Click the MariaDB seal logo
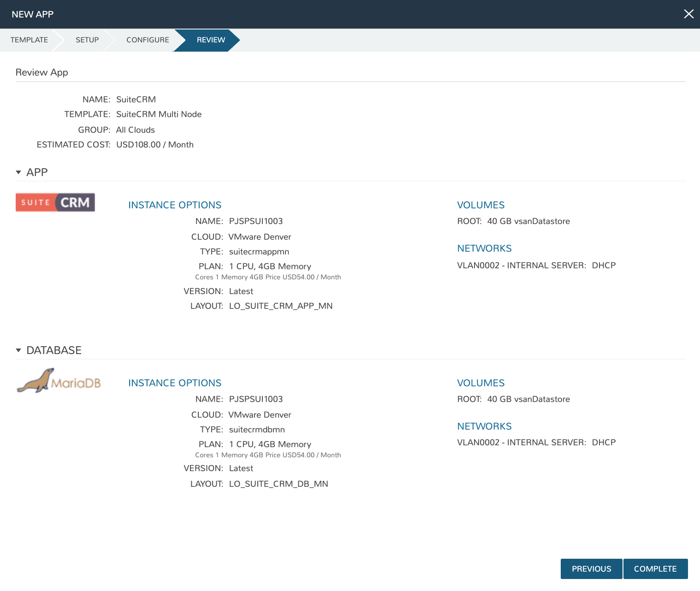The width and height of the screenshot is (700, 591). click(59, 381)
